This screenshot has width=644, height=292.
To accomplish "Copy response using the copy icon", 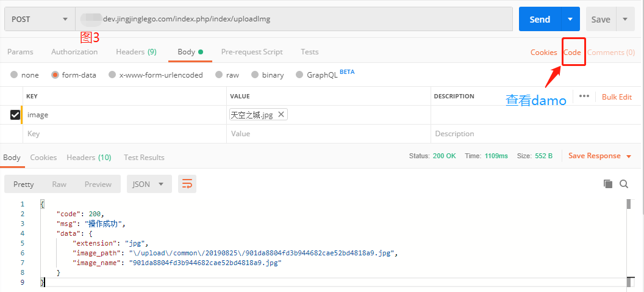I will pyautogui.click(x=607, y=184).
